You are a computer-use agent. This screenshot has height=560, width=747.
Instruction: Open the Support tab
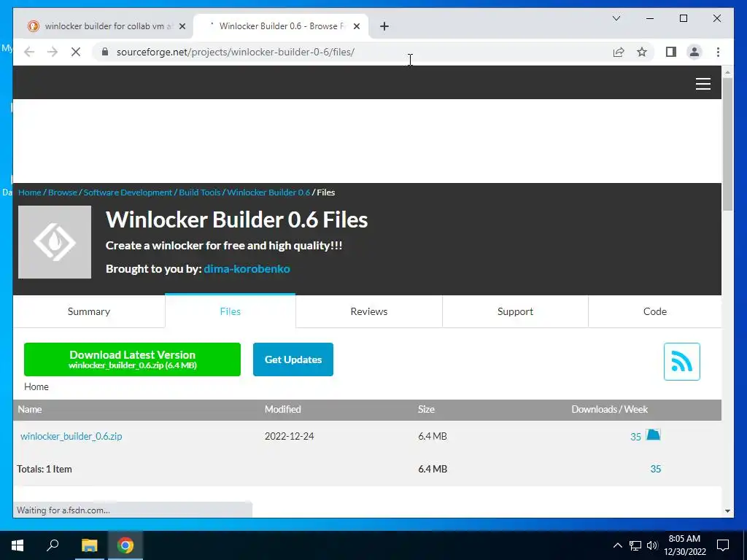(x=515, y=311)
